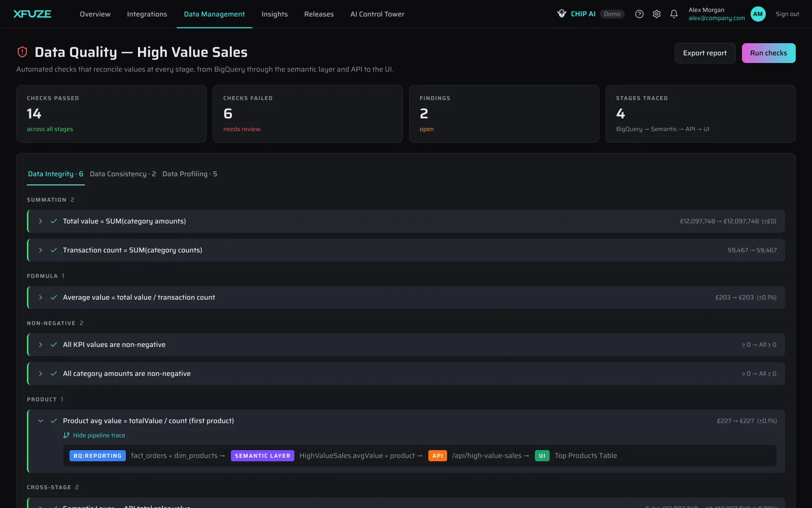This screenshot has height=508, width=812.
Task: Click the API stage badge
Action: pyautogui.click(x=437, y=456)
